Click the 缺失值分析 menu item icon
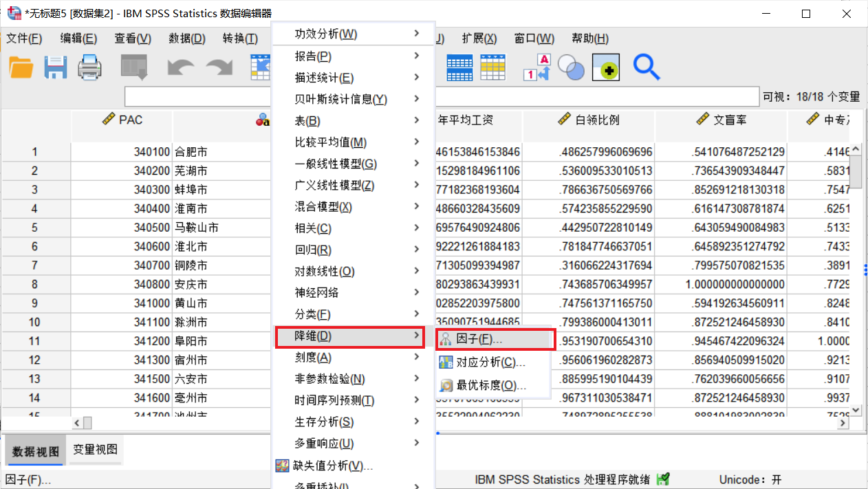Screen dimensions: 868x489 (282, 466)
